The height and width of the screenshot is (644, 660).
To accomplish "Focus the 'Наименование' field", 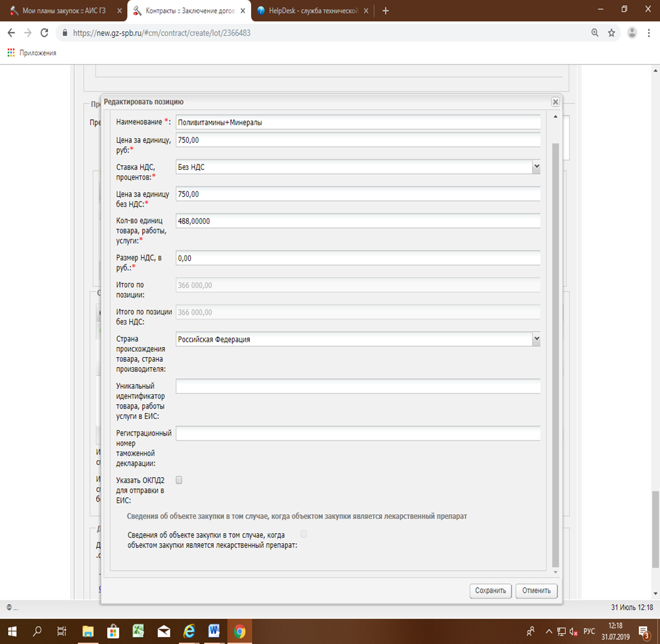I will 358,122.
